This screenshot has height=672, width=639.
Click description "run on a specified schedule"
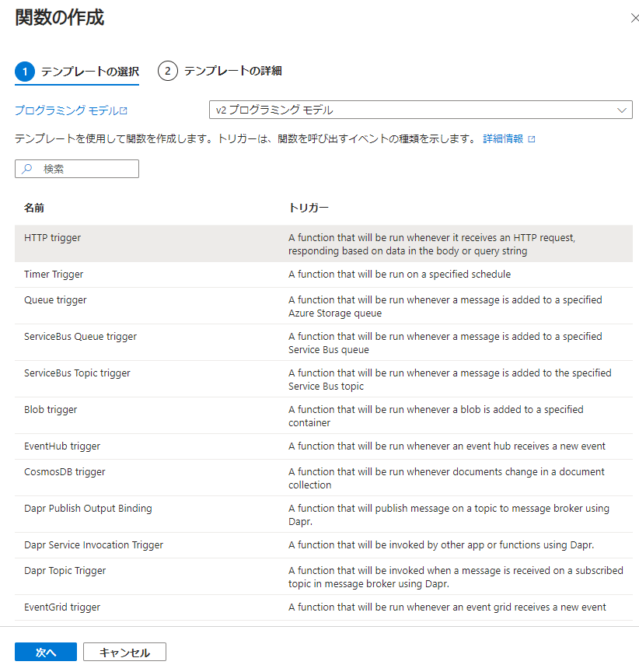(400, 275)
